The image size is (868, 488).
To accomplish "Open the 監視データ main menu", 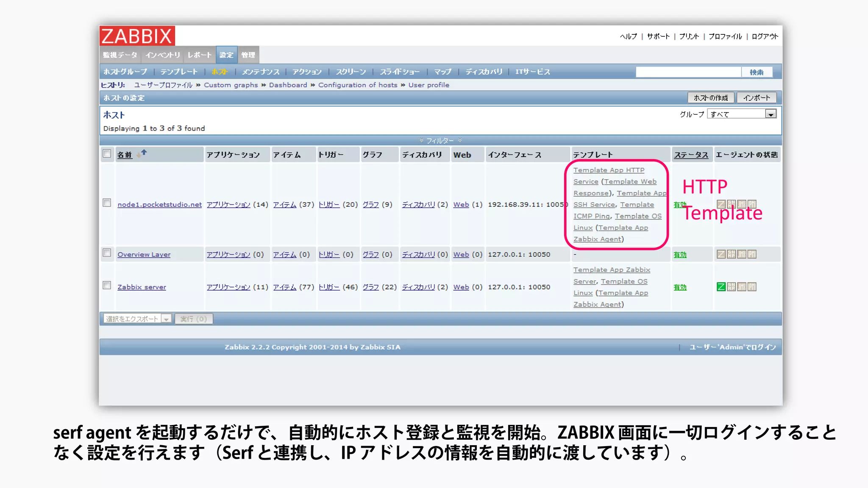I will click(x=120, y=55).
